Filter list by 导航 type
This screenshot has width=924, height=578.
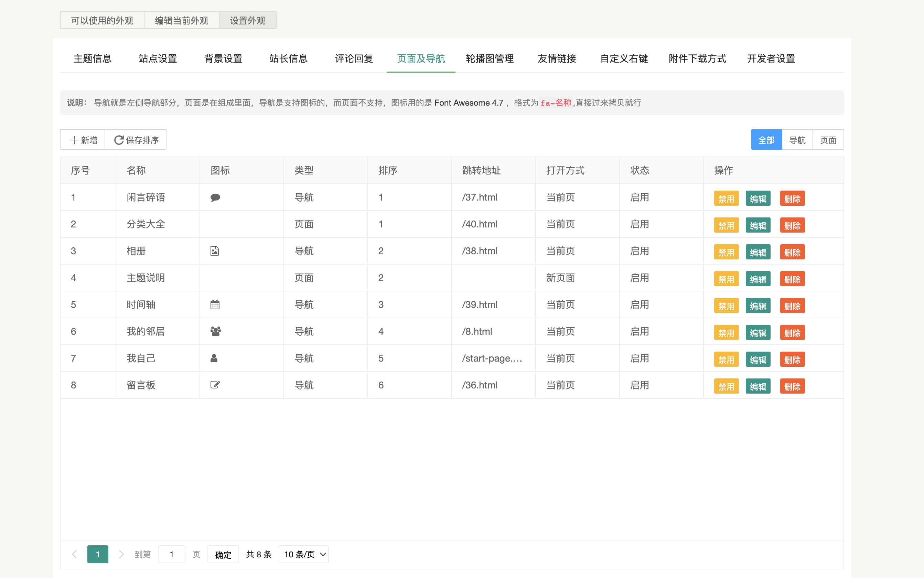pos(797,140)
